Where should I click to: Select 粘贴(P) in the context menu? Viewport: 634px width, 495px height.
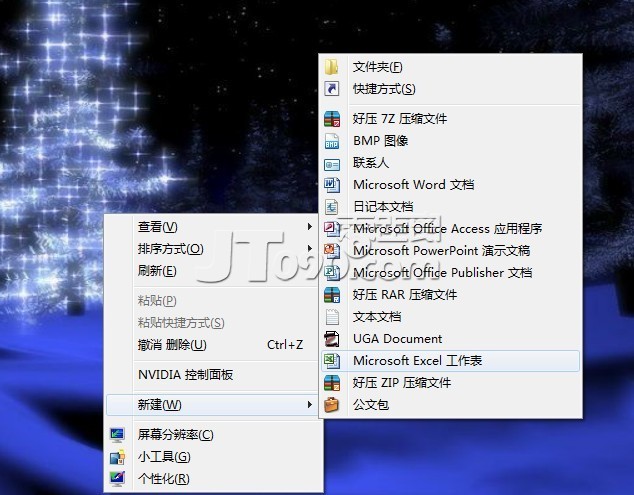click(x=212, y=300)
